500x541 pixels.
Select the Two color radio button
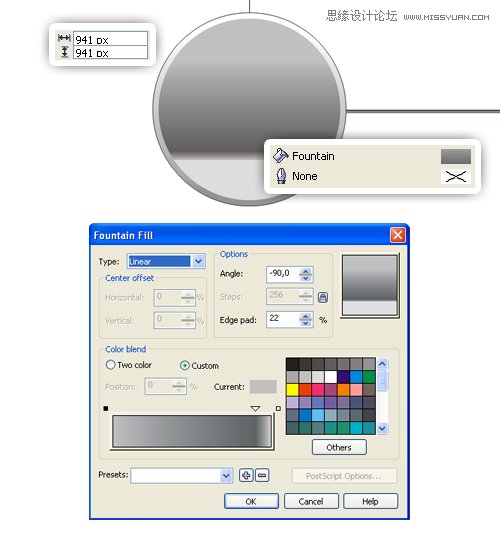point(110,365)
